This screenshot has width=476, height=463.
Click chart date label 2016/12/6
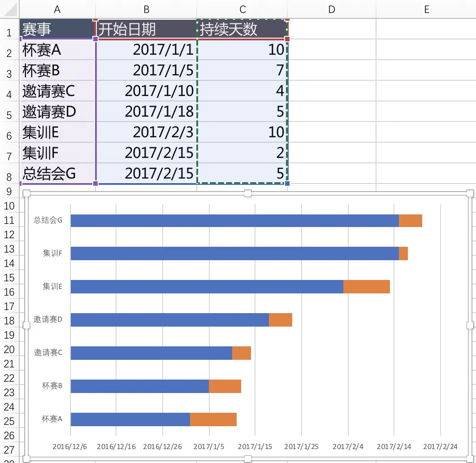[69, 446]
